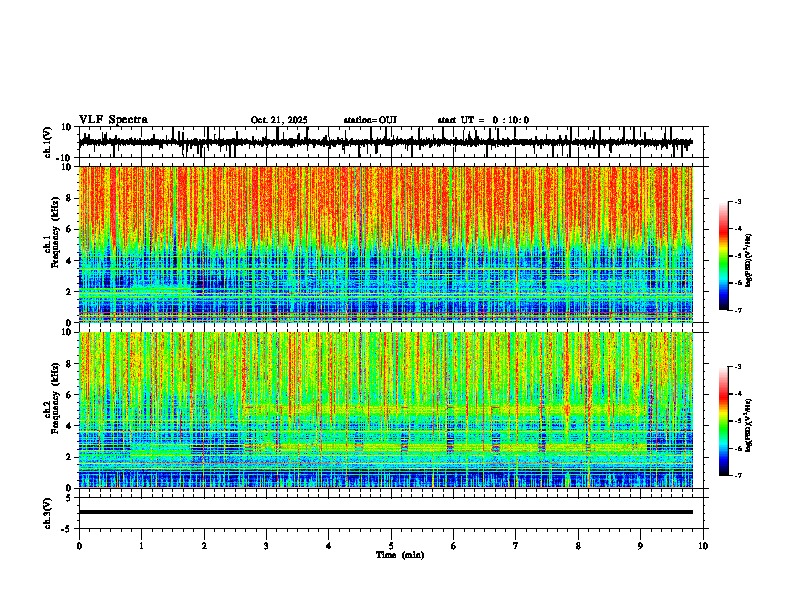Image resolution: width=792 pixels, height=612 pixels.
Task: Click the ch.1 "Frequency (kHz)" axis label
Action: [55, 232]
